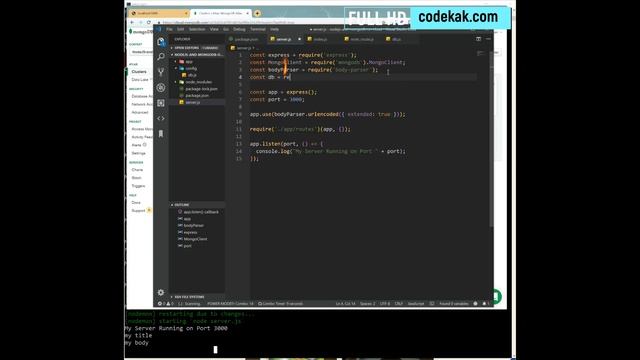Click the UTF-8 encoding in status bar
Screen dimensions: 640x360
[385, 304]
